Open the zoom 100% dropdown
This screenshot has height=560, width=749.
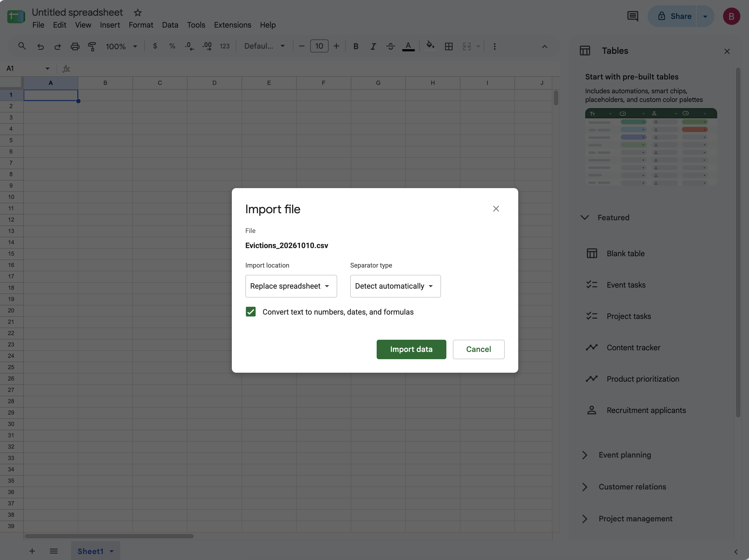(121, 46)
